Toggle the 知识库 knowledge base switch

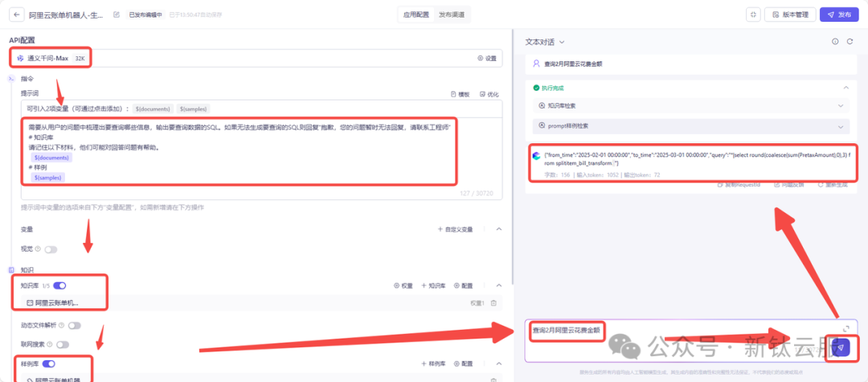[x=59, y=285]
